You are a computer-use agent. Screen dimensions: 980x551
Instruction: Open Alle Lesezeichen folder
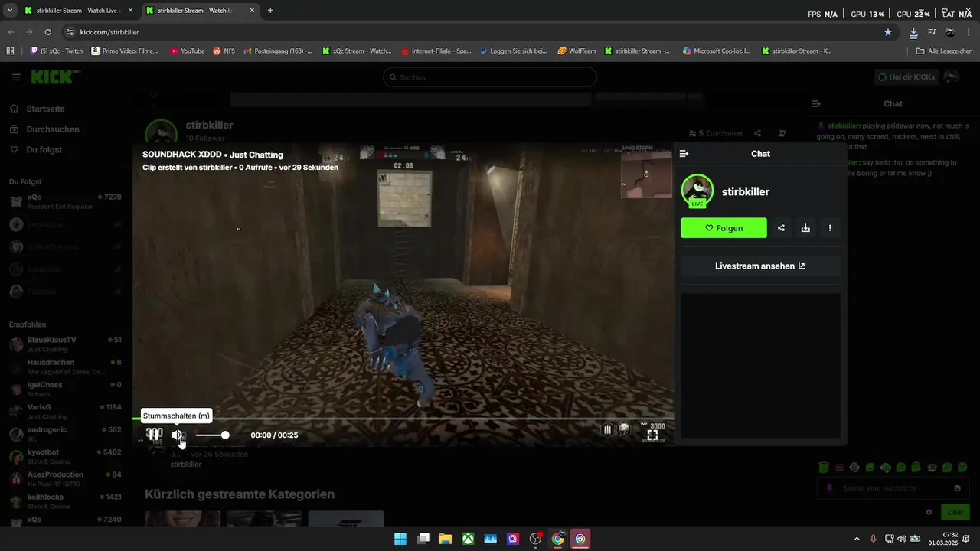click(945, 51)
